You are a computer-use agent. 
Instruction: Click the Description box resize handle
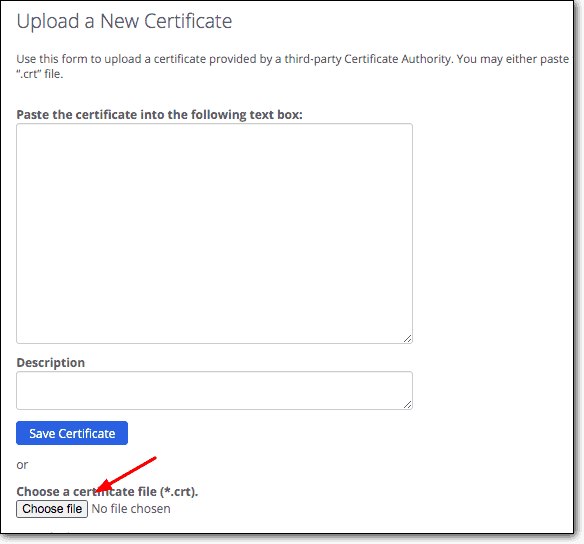407,405
